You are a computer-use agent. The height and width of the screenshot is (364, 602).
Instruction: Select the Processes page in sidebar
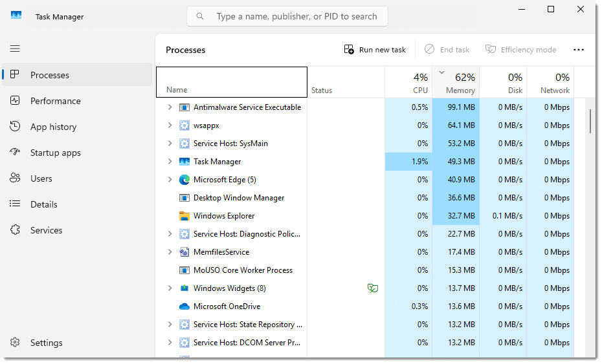point(77,75)
